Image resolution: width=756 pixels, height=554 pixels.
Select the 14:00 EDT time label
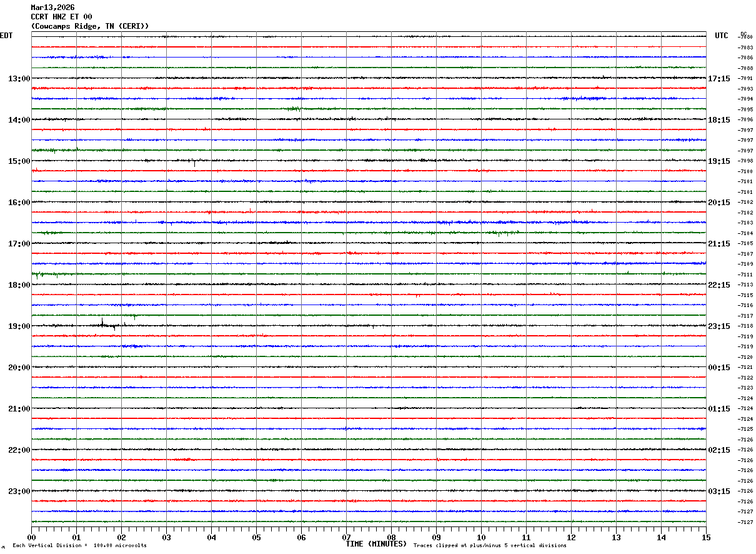19,120
